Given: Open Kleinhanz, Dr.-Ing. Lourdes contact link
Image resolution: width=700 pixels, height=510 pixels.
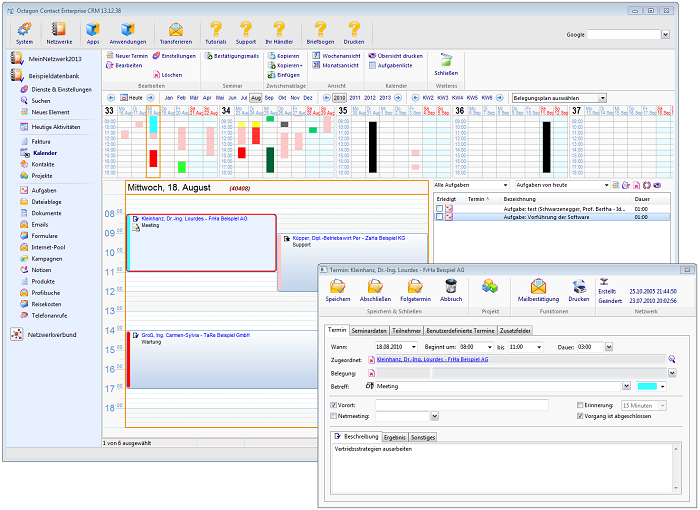Looking at the screenshot, I should click(432, 359).
